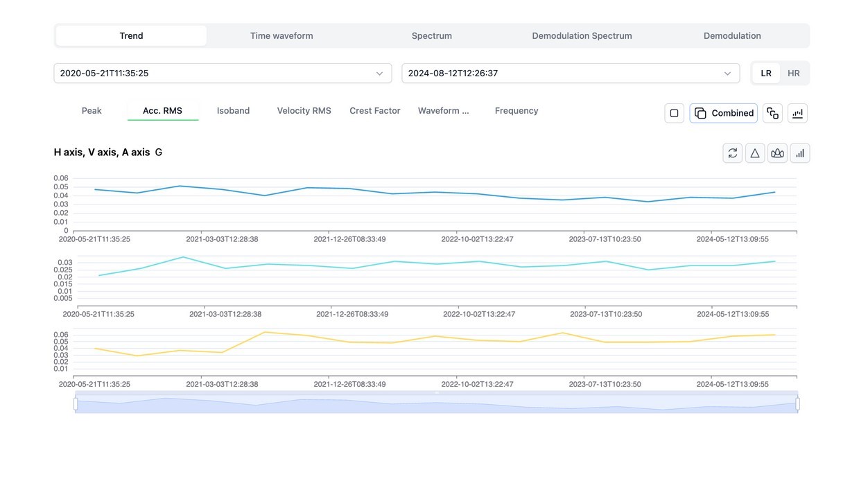Click the separated squares view icon
Screen dimensions: 868x479
point(772,113)
